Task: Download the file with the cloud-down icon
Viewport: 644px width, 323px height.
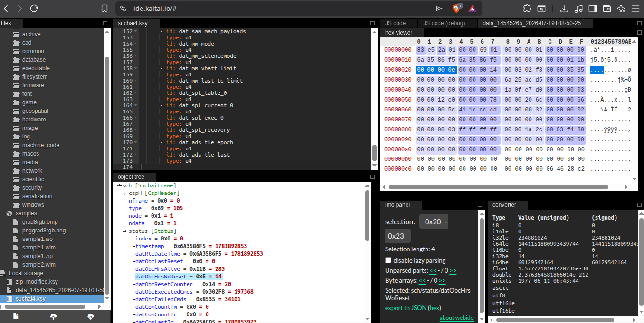Action: point(91,316)
